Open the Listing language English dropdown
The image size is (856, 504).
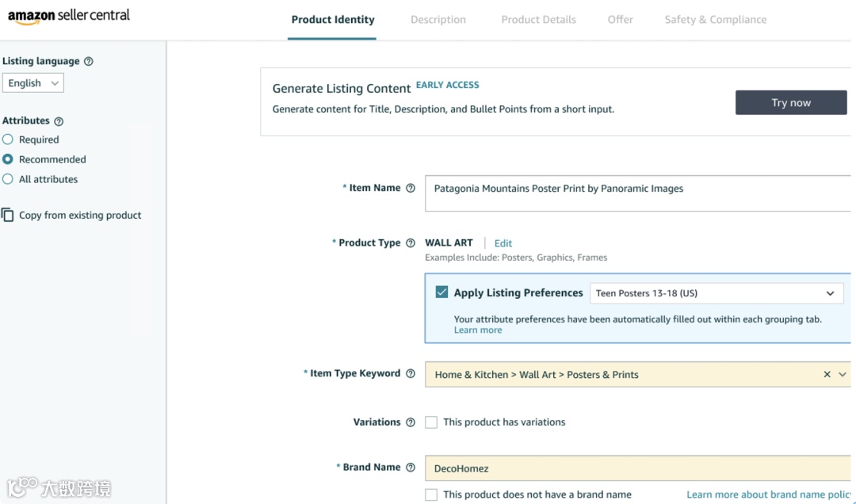click(x=33, y=83)
